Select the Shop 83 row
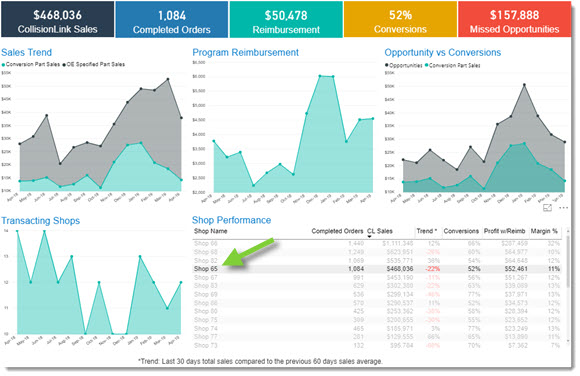The width and height of the screenshot is (580, 376). coord(377,286)
